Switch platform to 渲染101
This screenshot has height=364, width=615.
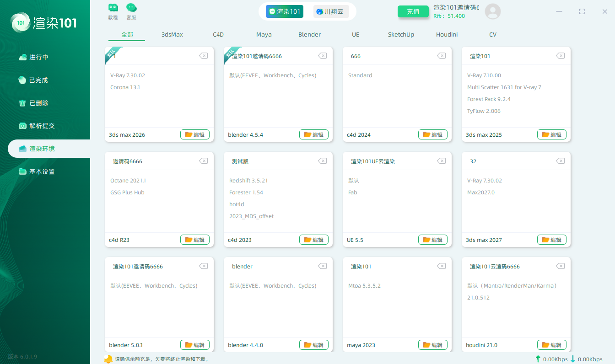click(x=285, y=11)
